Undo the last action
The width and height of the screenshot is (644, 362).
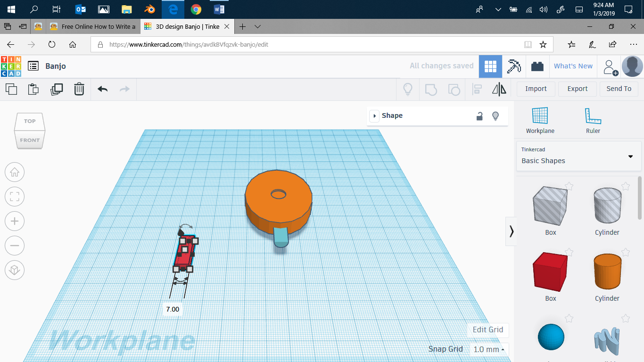(102, 89)
